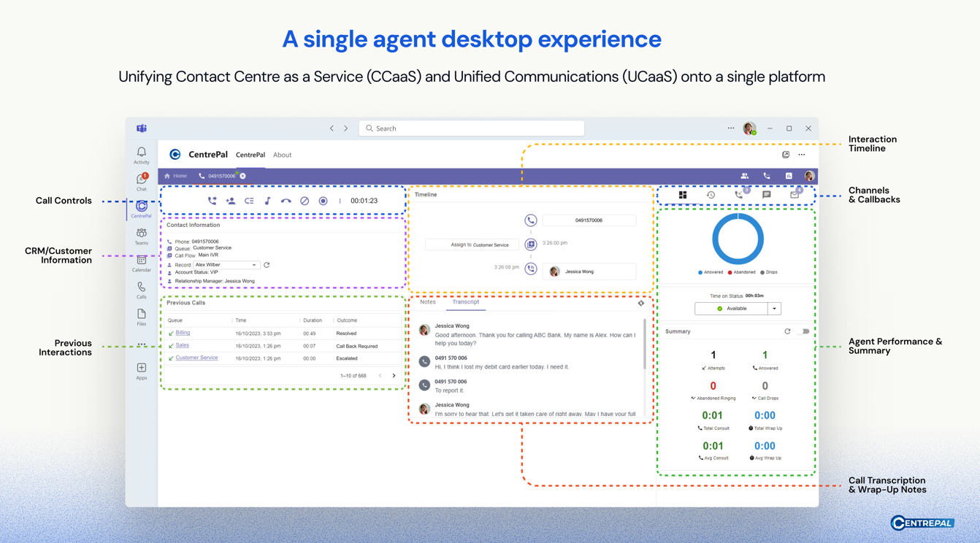Open the About tab

click(283, 155)
